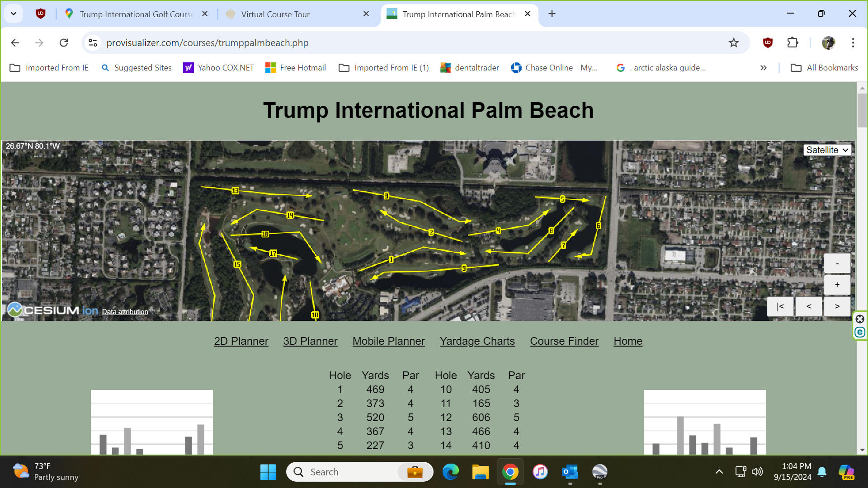Open the Extensions puzzle icon
This screenshot has width=868, height=488.
point(793,42)
